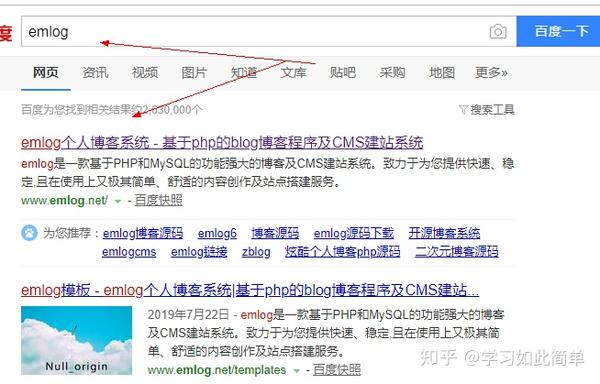Select the 网页 tab
Screen dimensions: 600x384
[46, 72]
